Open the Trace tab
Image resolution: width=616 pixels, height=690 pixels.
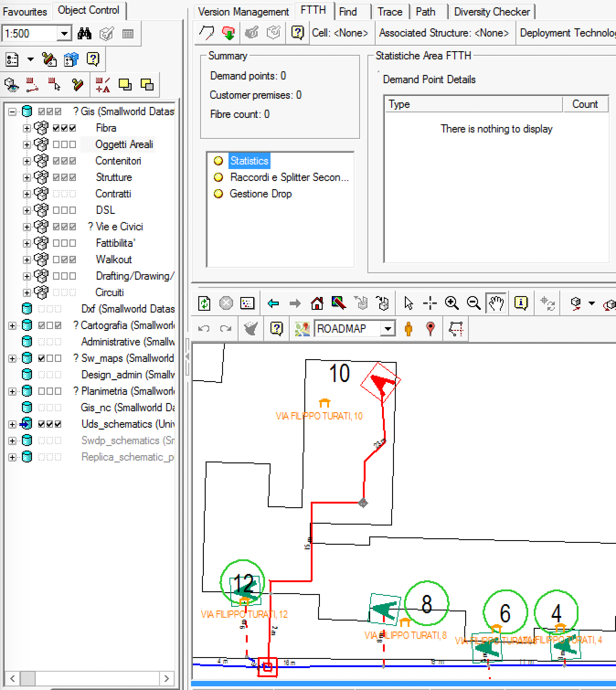tap(390, 11)
